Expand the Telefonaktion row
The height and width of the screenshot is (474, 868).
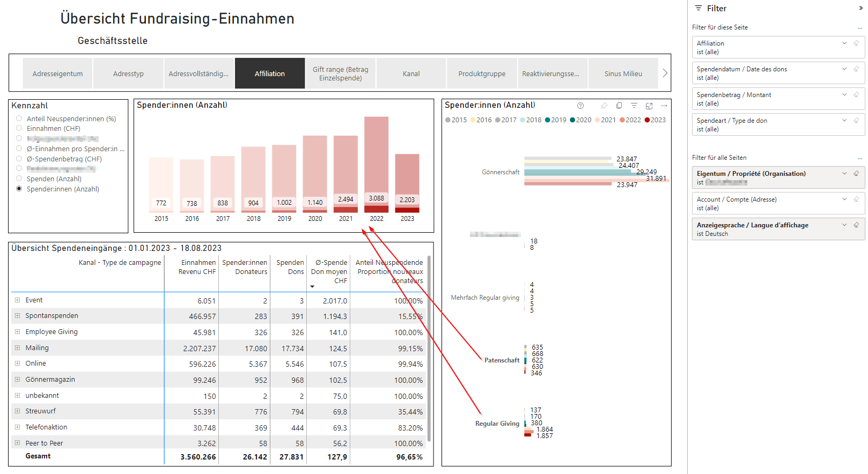(x=17, y=427)
